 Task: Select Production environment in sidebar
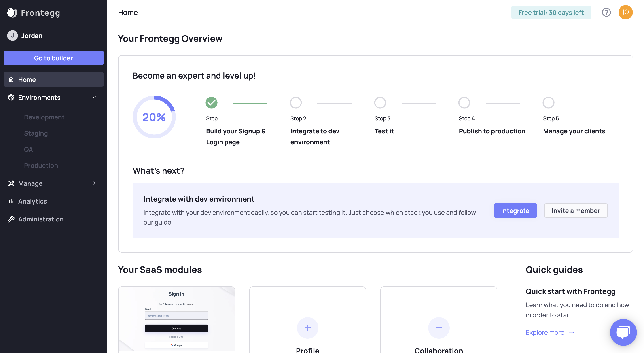pos(41,165)
